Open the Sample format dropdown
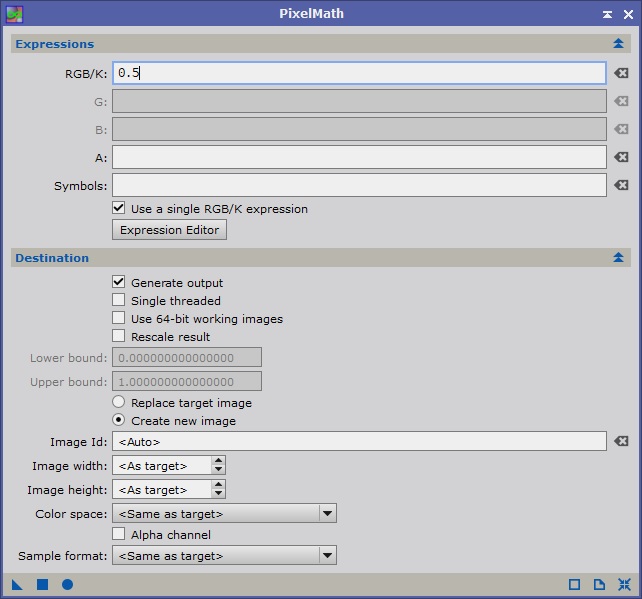642x599 pixels. (224, 555)
